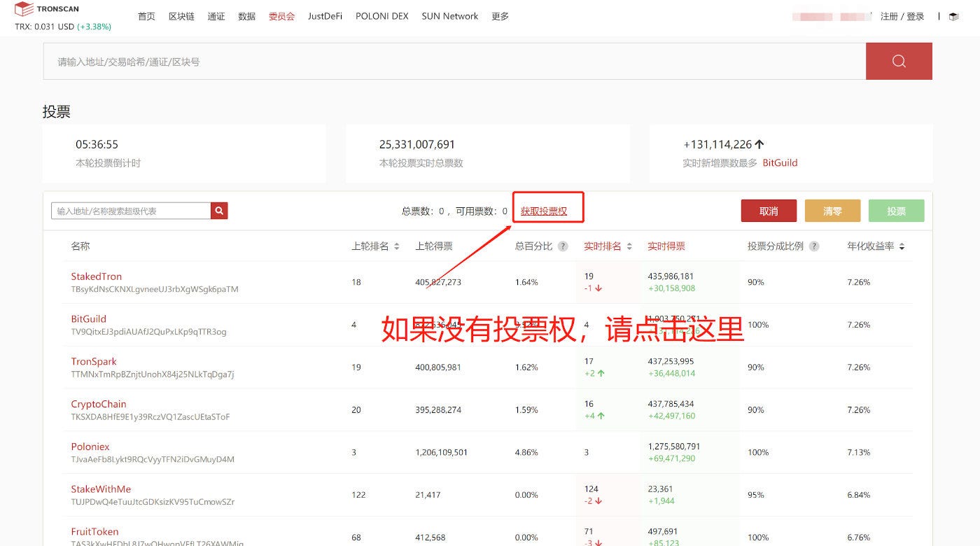This screenshot has width=980, height=546.
Task: Click the countdown value 05:36:55
Action: 97,144
